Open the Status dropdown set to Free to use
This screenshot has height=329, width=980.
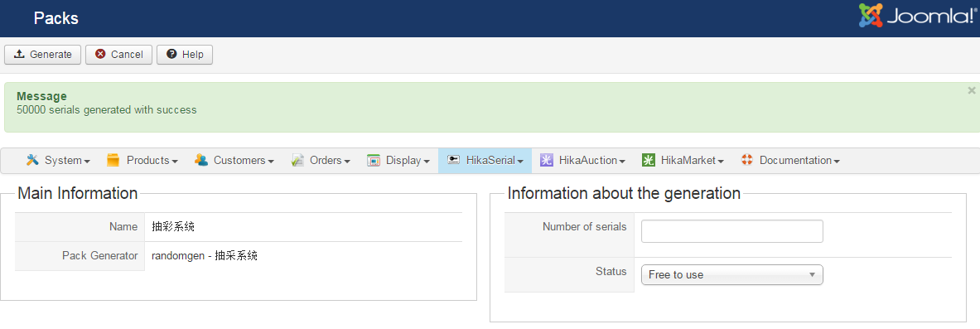(731, 274)
